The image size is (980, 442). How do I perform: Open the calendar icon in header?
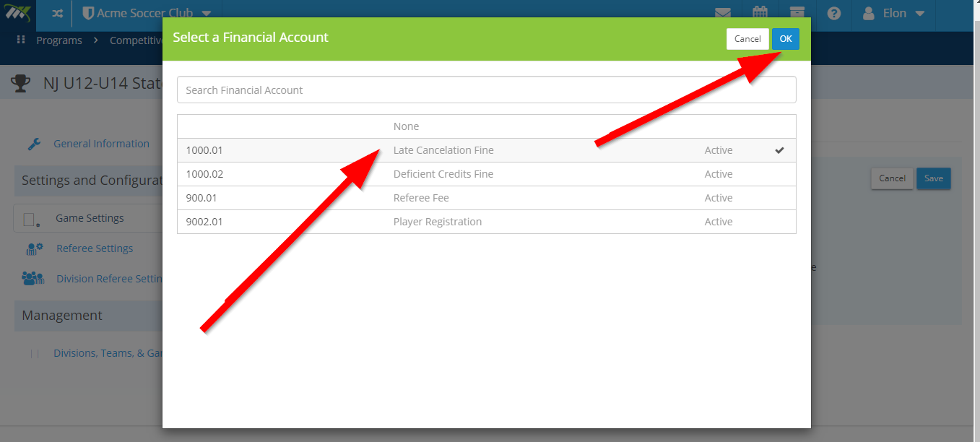coord(760,13)
